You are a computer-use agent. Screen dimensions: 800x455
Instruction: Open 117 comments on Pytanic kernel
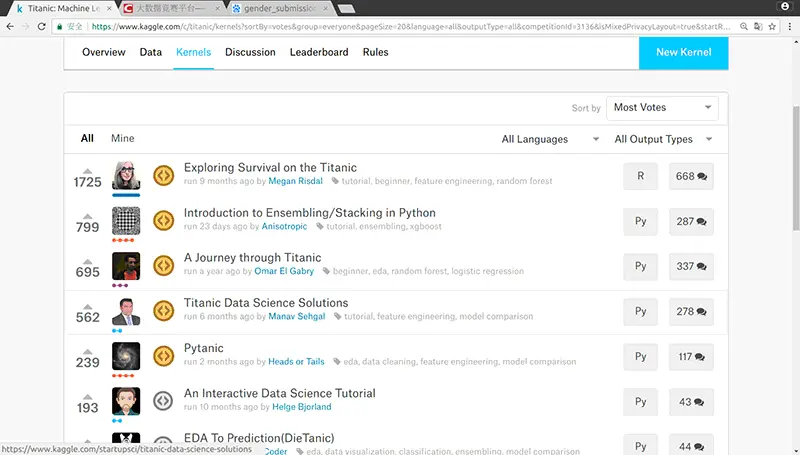coord(691,357)
